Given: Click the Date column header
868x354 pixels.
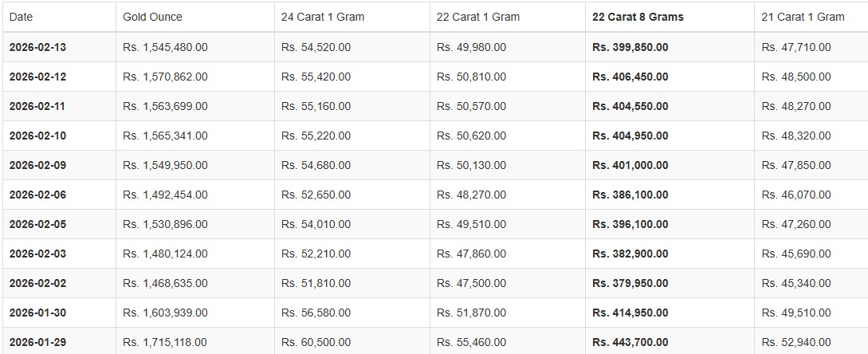Looking at the screenshot, I should coord(22,17).
